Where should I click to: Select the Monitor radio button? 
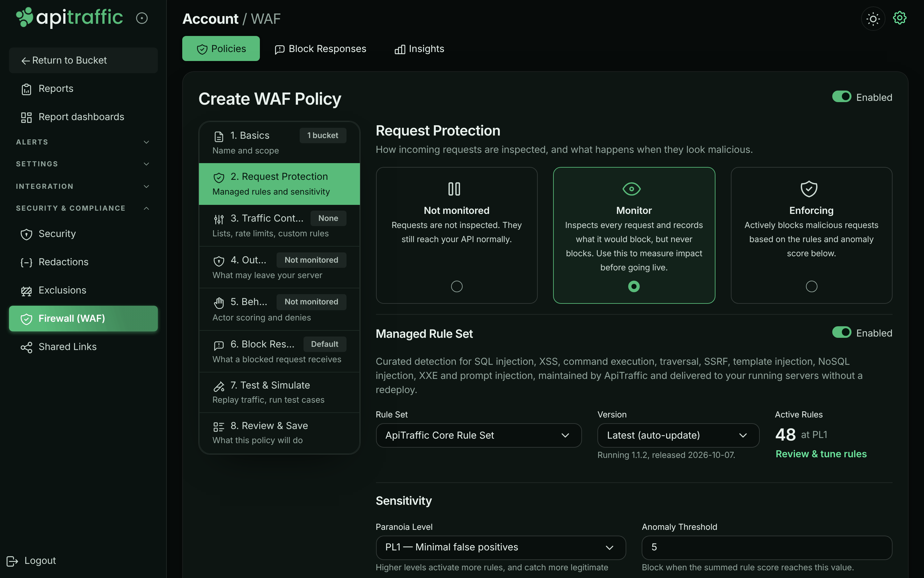(634, 286)
